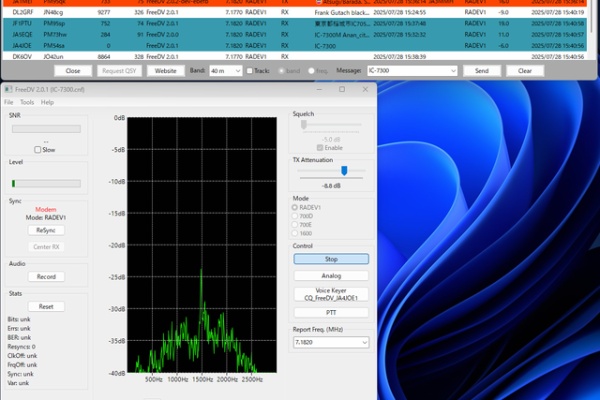
Task: Toggle the Slow SNR checkbox
Action: (38, 150)
